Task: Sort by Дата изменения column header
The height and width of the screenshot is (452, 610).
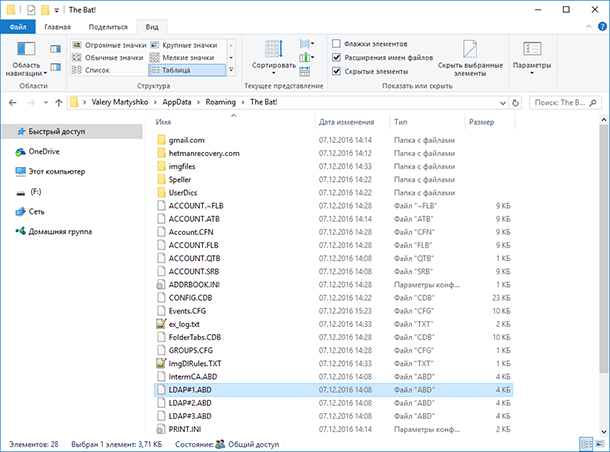Action: [352, 122]
